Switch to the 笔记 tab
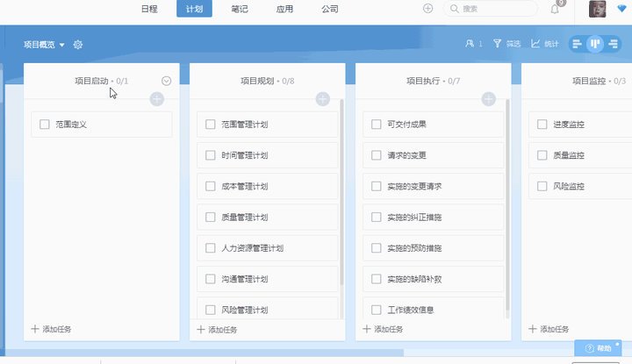This screenshot has height=364, width=632. pyautogui.click(x=240, y=9)
